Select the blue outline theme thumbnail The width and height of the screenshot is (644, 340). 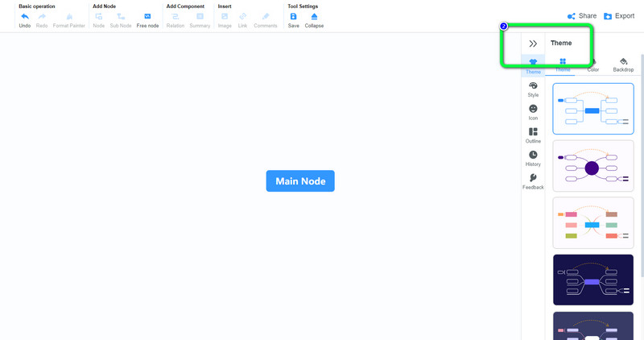pyautogui.click(x=593, y=109)
